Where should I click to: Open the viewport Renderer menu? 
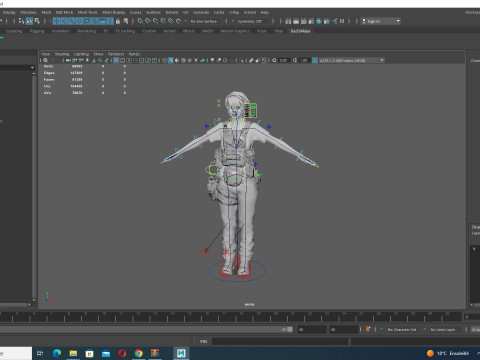(116, 54)
